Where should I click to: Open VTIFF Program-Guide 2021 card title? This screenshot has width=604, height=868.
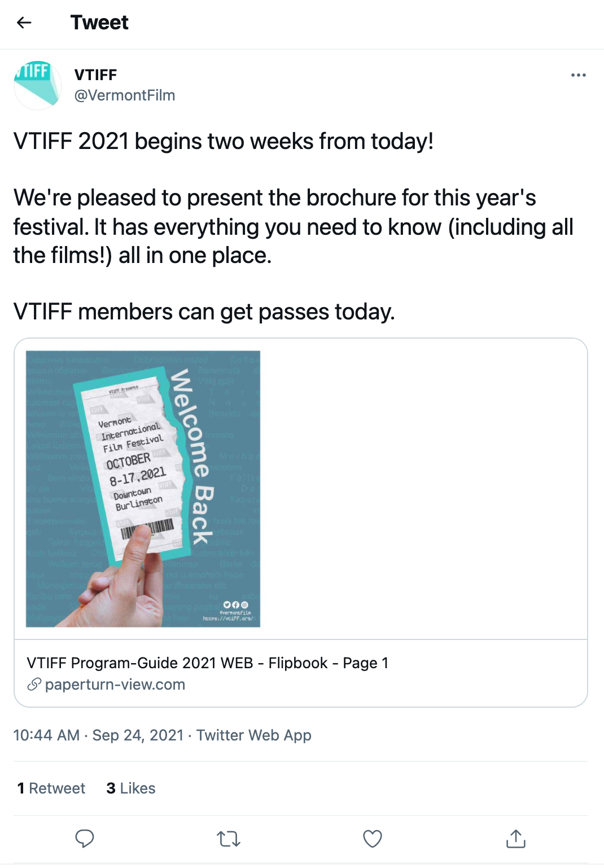click(208, 663)
